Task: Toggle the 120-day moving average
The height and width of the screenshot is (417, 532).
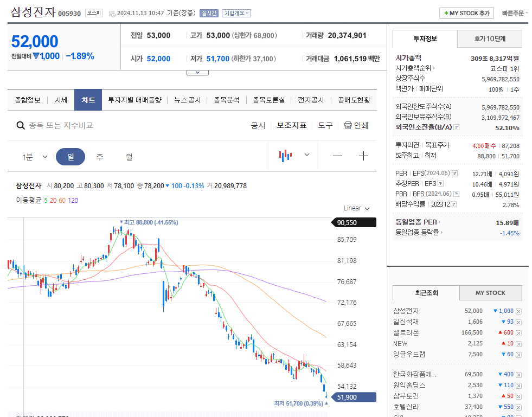Action: pos(73,201)
